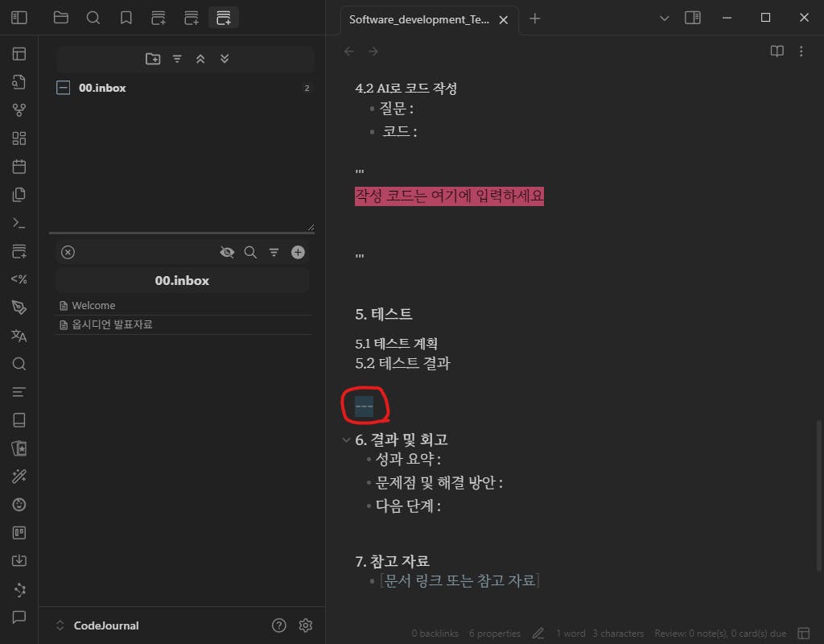Click the import download ribbon icon
The height and width of the screenshot is (644, 824).
19,561
